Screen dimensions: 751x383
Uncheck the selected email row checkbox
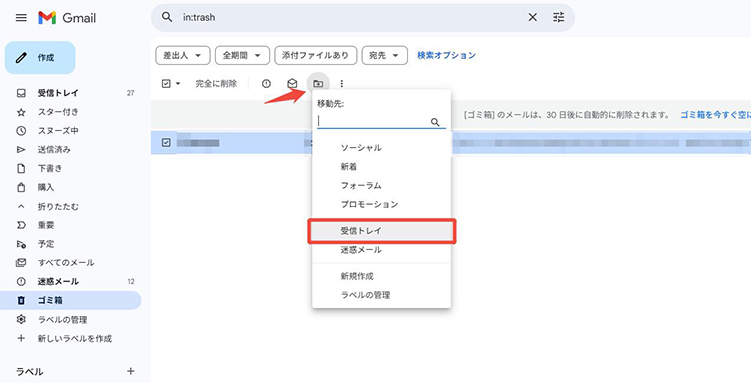click(166, 143)
